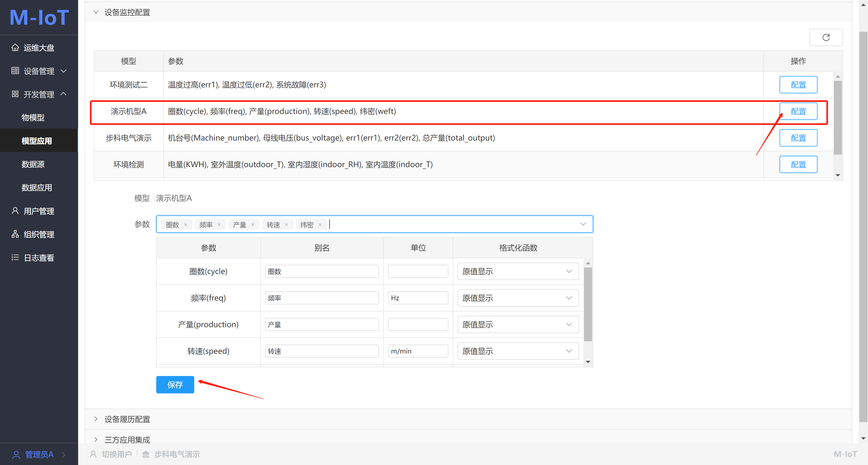Open 用户管理 in the sidebar
The height and width of the screenshot is (465, 868).
[39, 211]
